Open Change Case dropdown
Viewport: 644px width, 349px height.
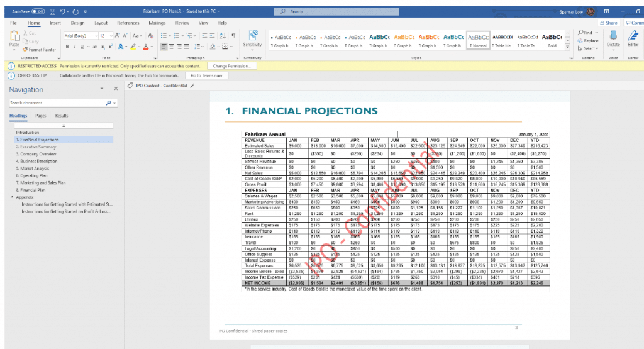pyautogui.click(x=137, y=36)
